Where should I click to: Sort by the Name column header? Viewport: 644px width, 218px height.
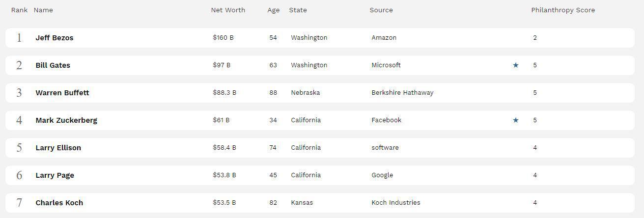coord(43,10)
